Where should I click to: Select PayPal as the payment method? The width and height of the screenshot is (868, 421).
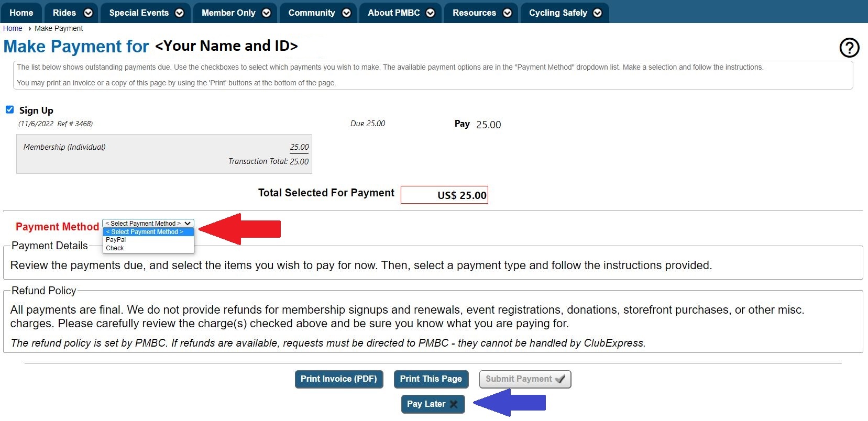click(115, 240)
